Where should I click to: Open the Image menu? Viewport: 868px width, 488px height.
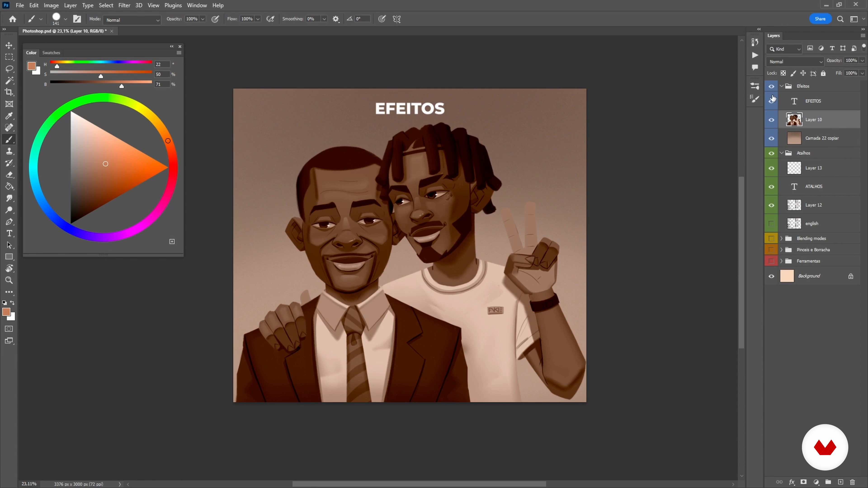(x=51, y=5)
